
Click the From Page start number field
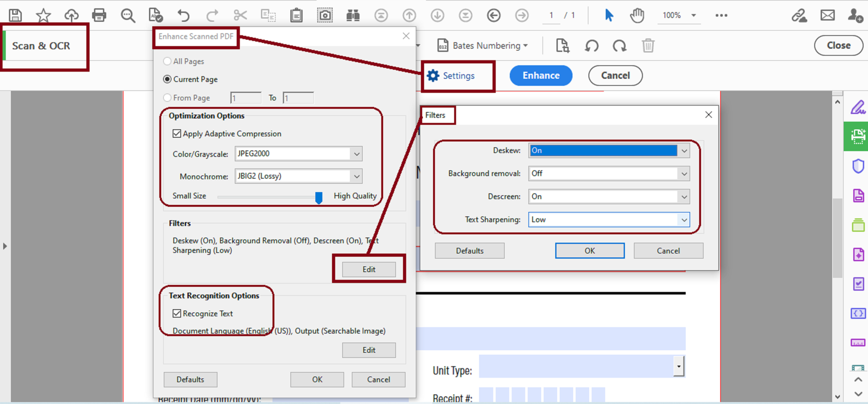(x=246, y=98)
